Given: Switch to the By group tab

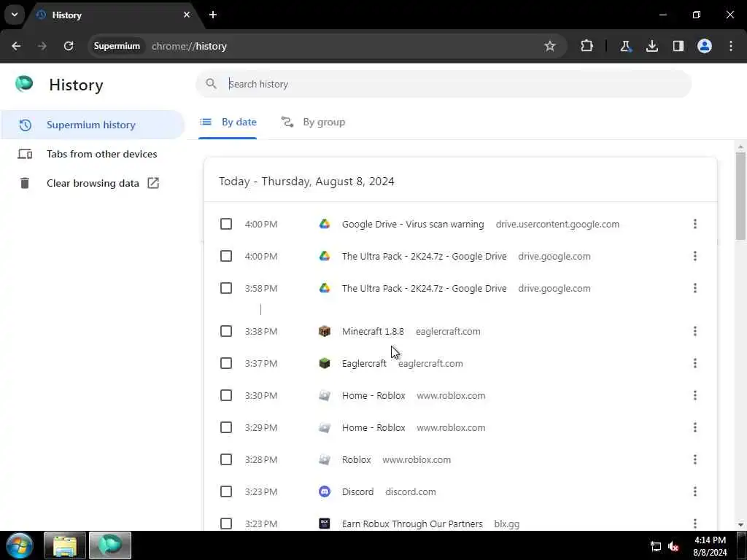Looking at the screenshot, I should [x=313, y=122].
